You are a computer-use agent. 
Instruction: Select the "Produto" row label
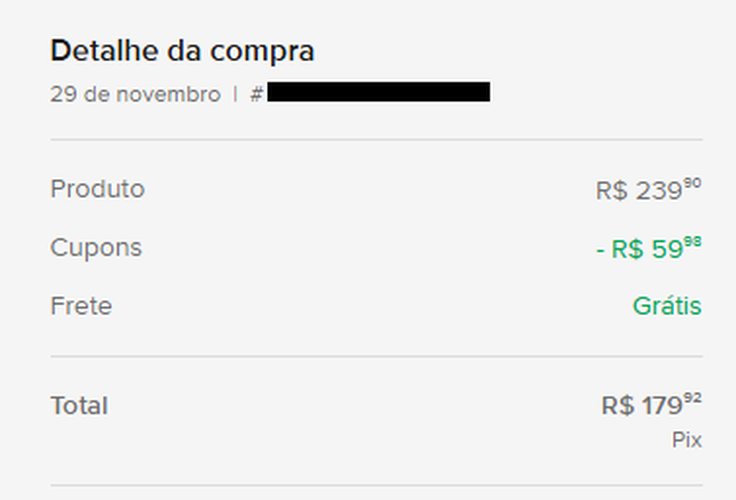pyautogui.click(x=97, y=189)
